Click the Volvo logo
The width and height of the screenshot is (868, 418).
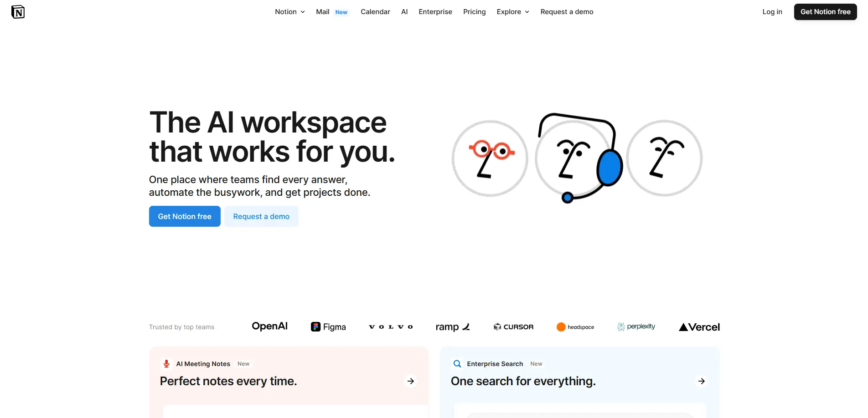tap(391, 327)
